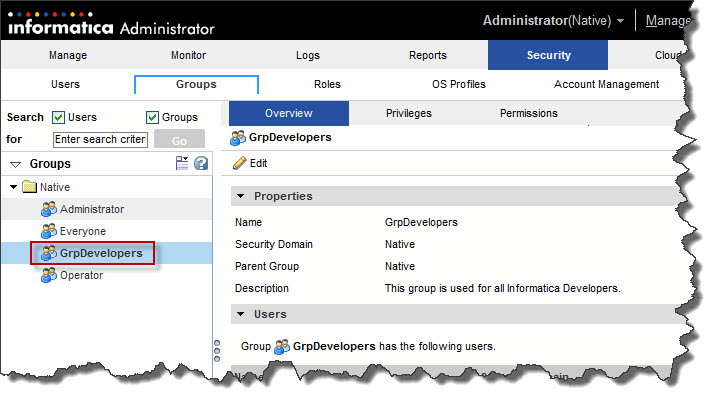Toggle the Users search checkbox
720x405 pixels.
(x=58, y=117)
